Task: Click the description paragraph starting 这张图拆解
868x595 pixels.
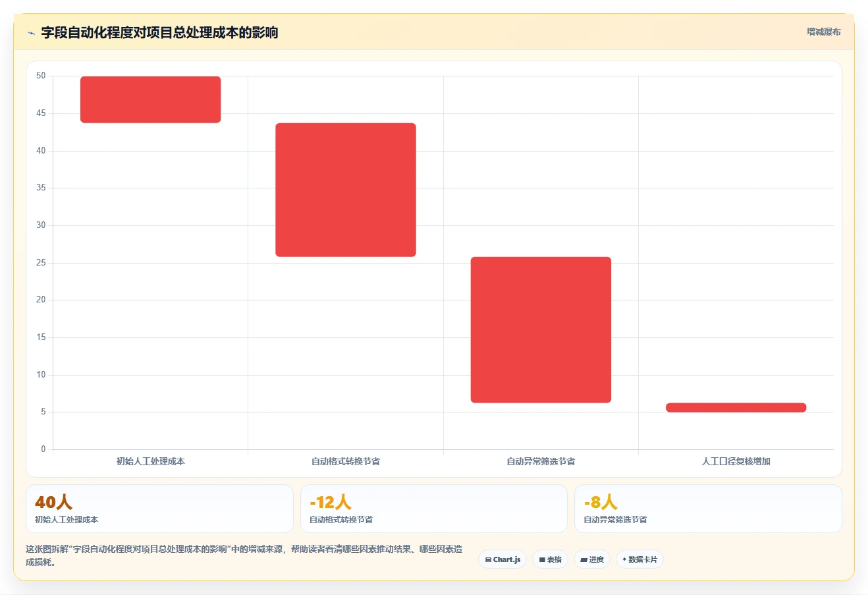Action: (244, 555)
